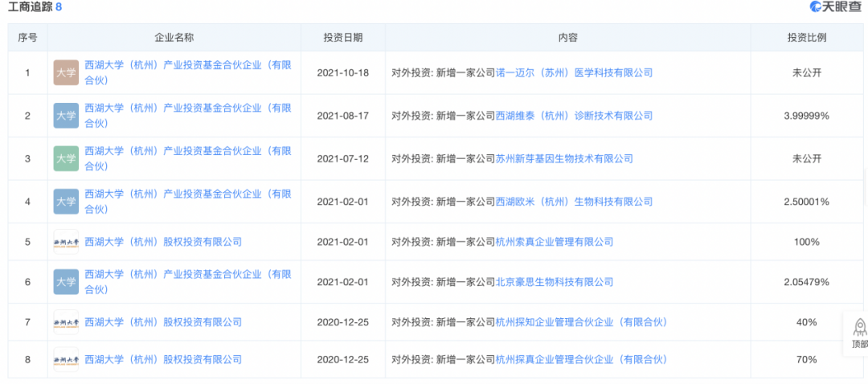The image size is (868, 384).
Task: Click the 投资日期 column header
Action: [x=343, y=38]
